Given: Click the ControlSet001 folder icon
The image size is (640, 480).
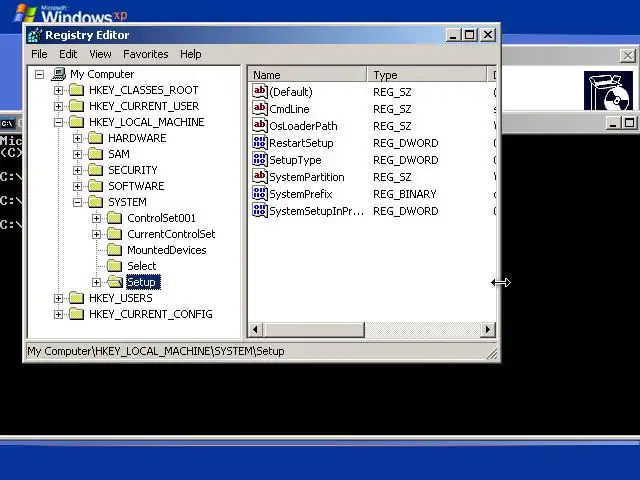Looking at the screenshot, I should click(x=115, y=218).
